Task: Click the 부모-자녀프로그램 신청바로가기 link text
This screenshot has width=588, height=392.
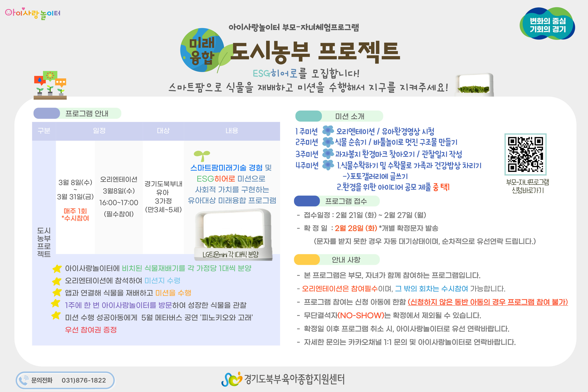Action: click(x=528, y=186)
